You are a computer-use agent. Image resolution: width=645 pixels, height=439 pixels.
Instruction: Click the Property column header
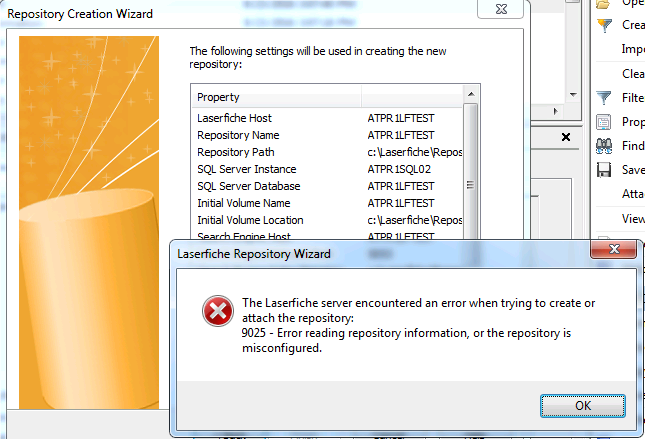coord(276,97)
